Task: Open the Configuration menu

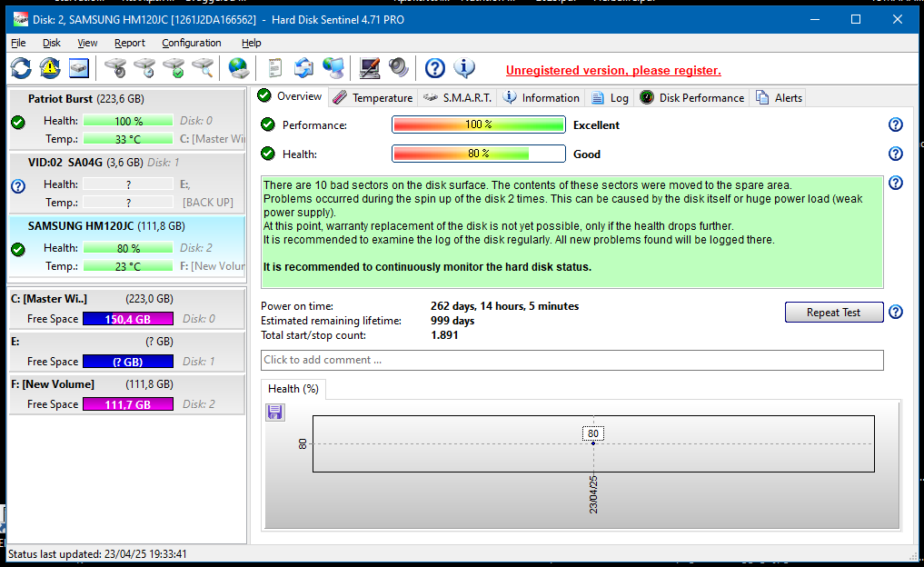Action: pos(192,43)
